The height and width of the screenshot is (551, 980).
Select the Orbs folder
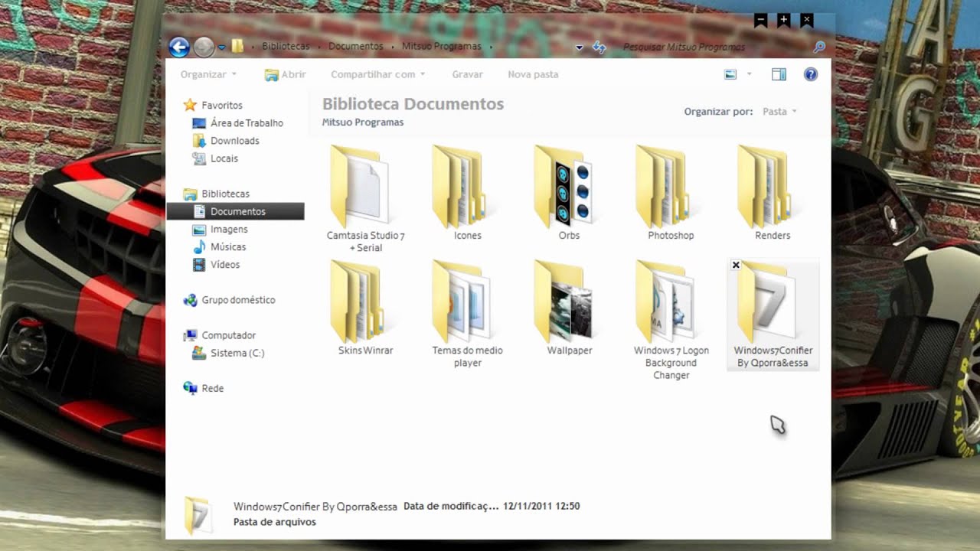[570, 191]
